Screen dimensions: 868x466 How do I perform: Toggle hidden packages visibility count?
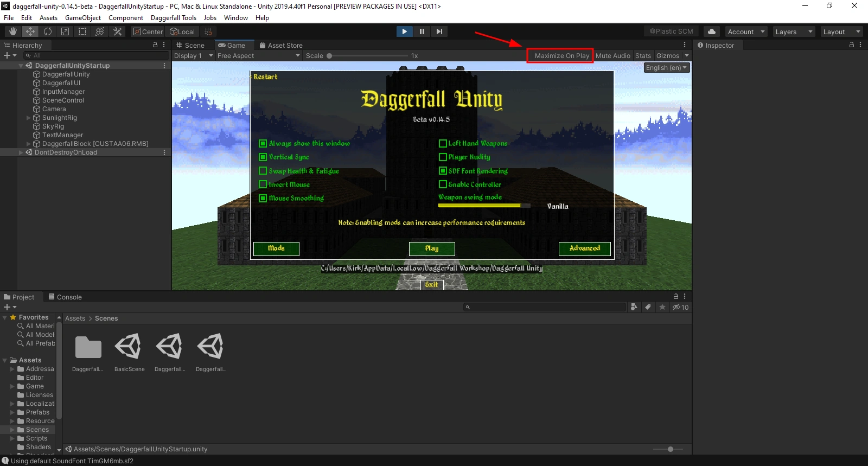click(680, 307)
